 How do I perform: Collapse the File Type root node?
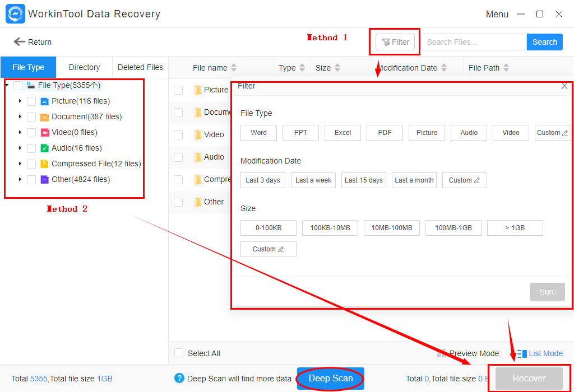point(7,85)
